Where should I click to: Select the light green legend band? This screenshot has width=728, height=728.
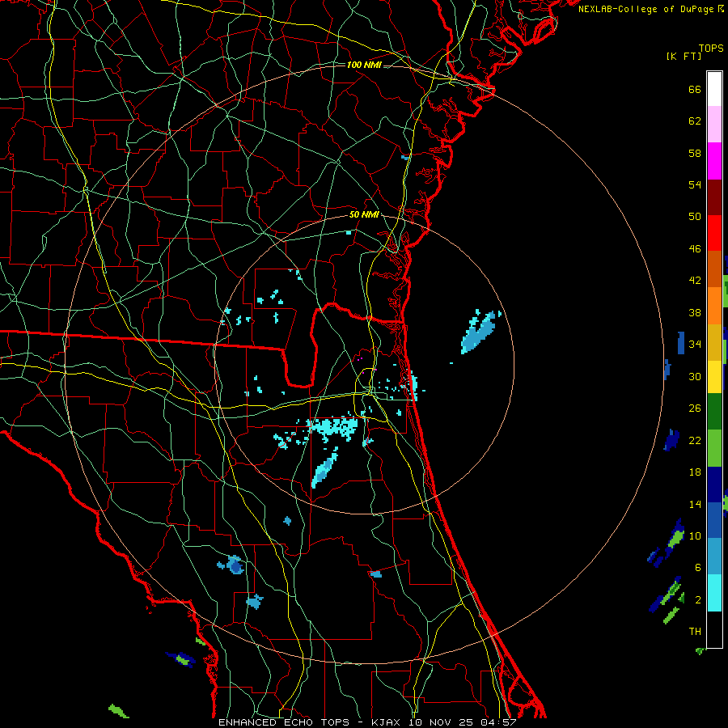coord(714,448)
